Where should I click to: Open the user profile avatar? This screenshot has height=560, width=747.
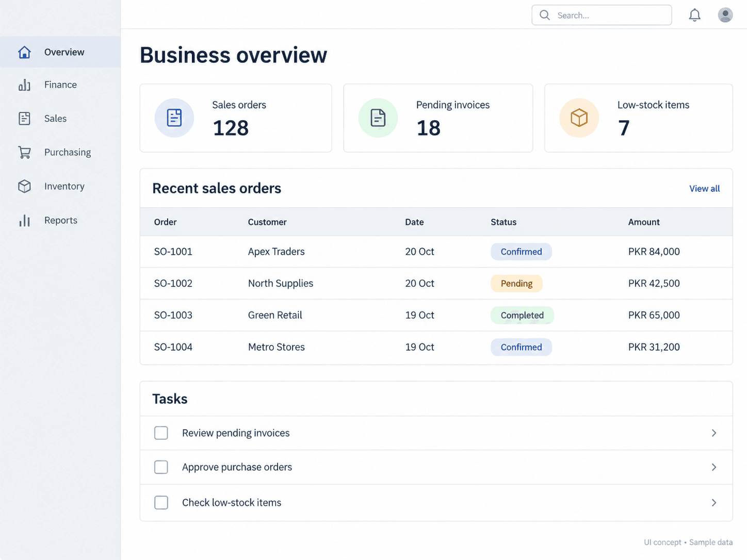click(725, 15)
